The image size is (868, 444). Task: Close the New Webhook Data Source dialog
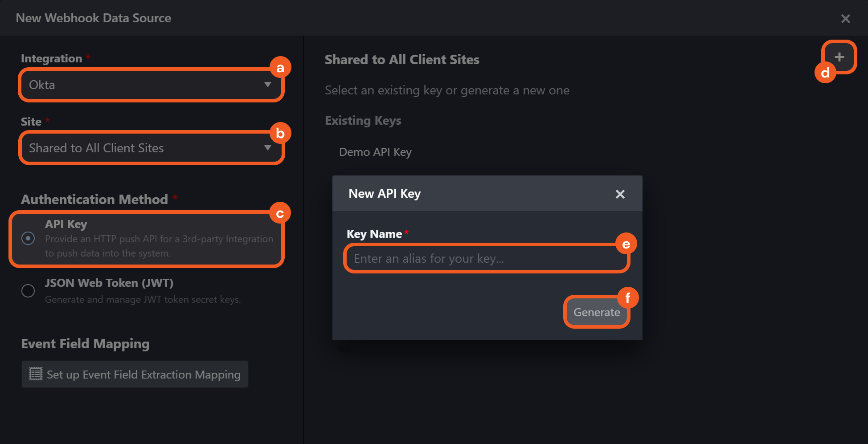pyautogui.click(x=845, y=19)
